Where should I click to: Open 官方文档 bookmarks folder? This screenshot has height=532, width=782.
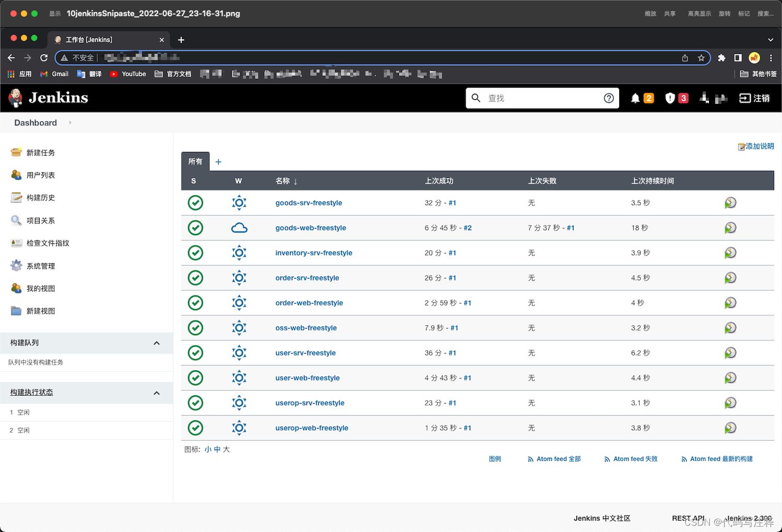(173, 74)
